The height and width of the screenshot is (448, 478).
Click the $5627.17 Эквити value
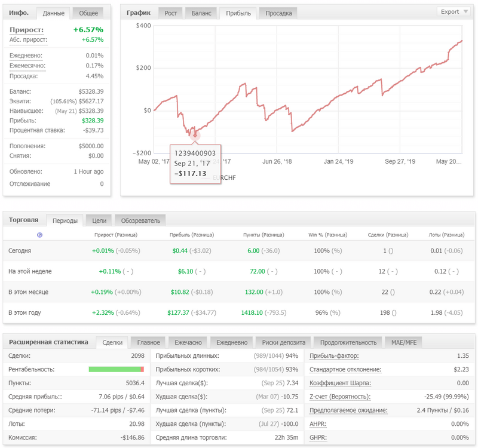pos(91,101)
